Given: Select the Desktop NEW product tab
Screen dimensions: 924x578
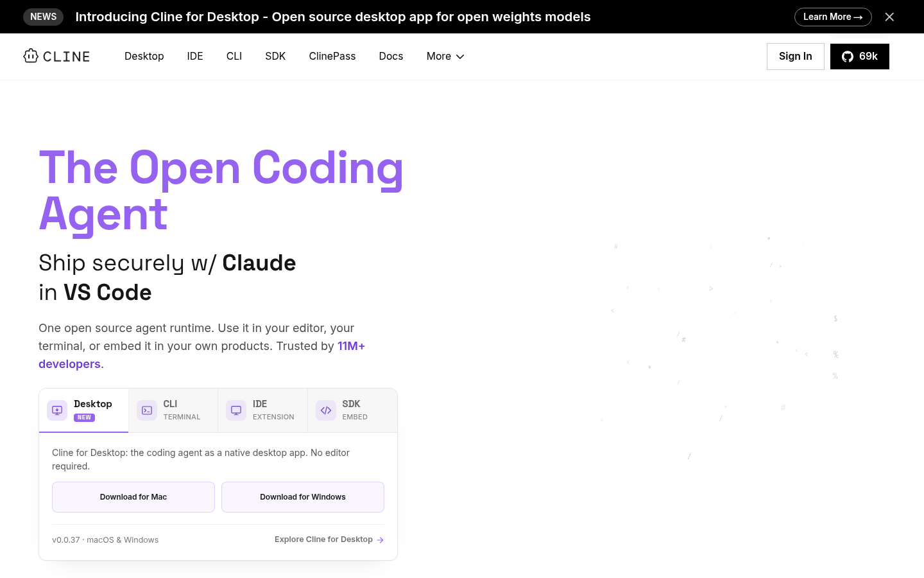Looking at the screenshot, I should [x=84, y=410].
